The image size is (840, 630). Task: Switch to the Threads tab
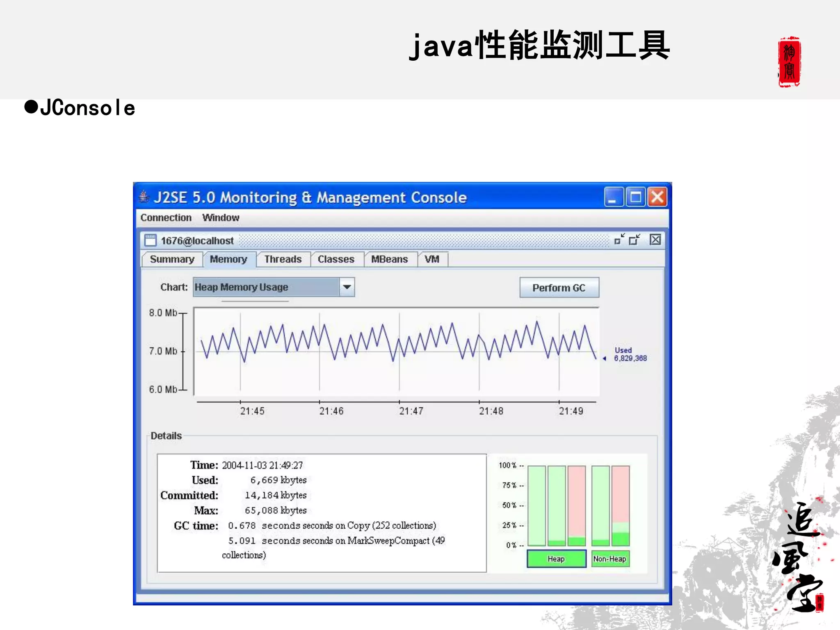pyautogui.click(x=283, y=259)
